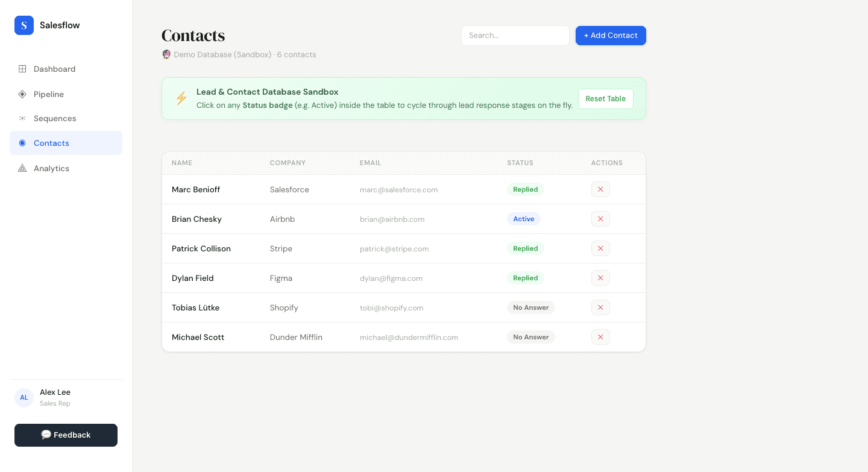
Task: Go to the Pipeline section
Action: click(66, 94)
